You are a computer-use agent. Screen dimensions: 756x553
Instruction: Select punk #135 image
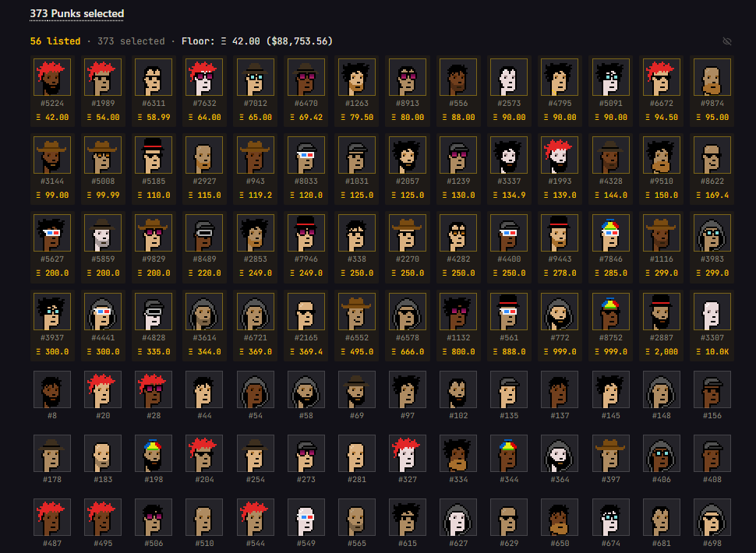click(x=509, y=389)
